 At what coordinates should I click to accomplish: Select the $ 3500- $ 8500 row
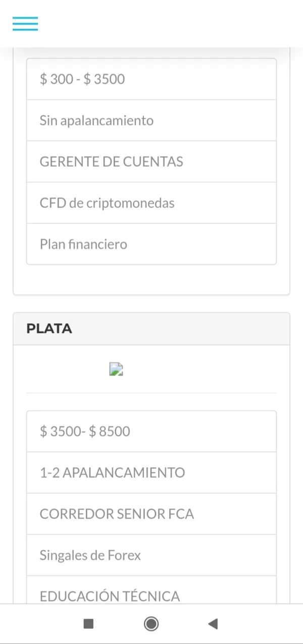151,431
